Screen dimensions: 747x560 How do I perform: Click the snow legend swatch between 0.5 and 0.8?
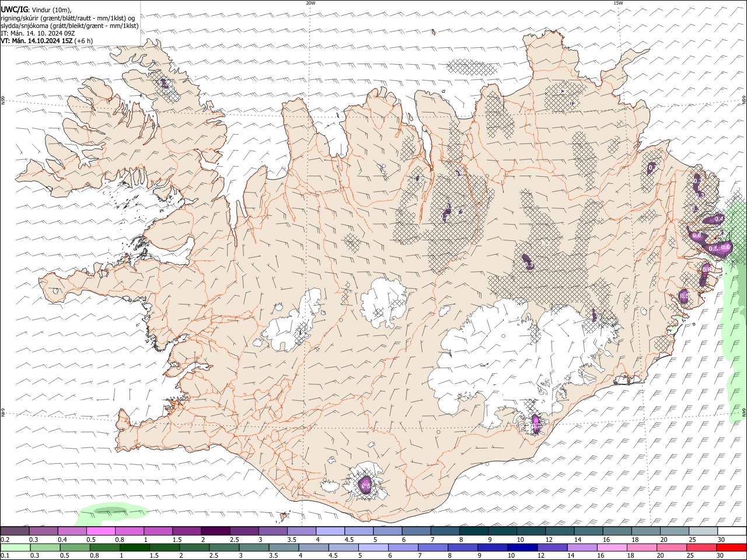(x=101, y=531)
